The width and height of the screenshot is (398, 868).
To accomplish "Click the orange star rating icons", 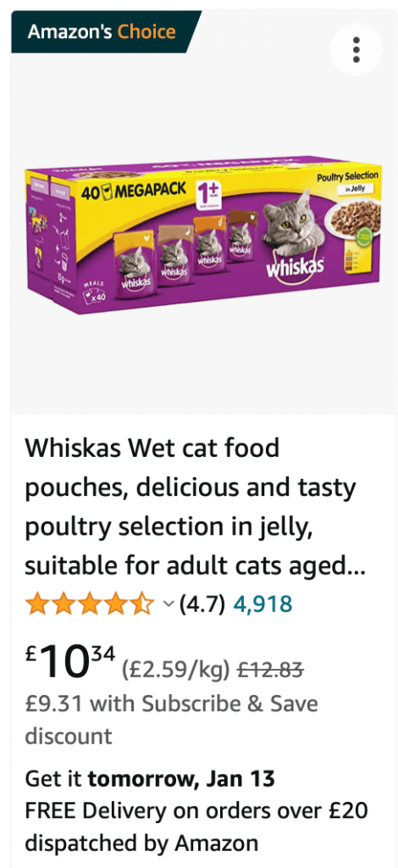I will pyautogui.click(x=90, y=604).
